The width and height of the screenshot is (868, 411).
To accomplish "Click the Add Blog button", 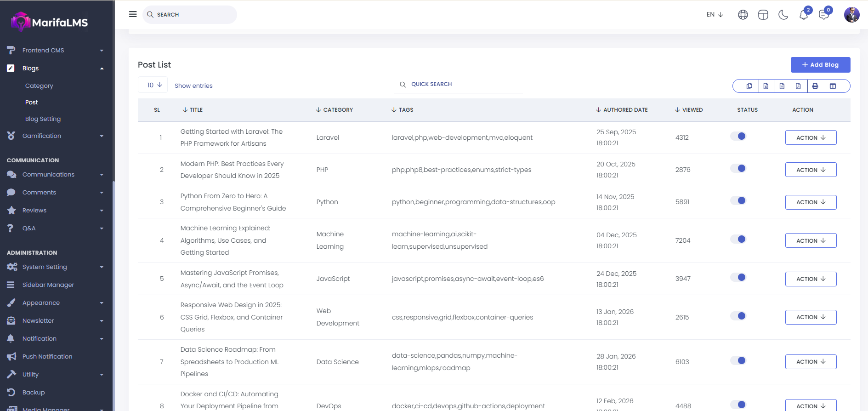I will tap(820, 65).
